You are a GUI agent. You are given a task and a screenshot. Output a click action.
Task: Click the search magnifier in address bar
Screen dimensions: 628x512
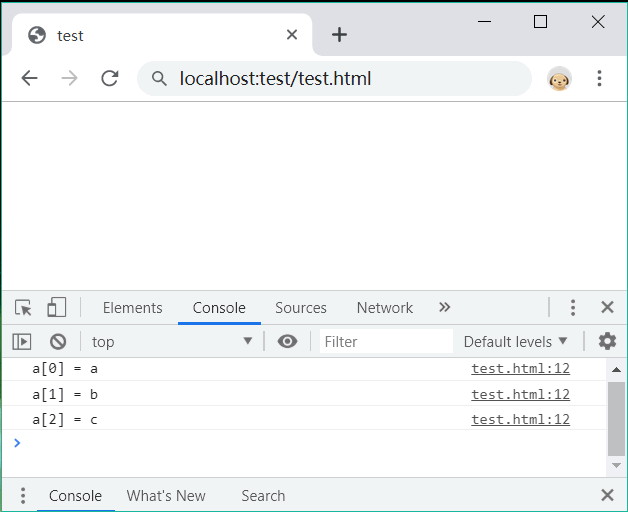159,79
